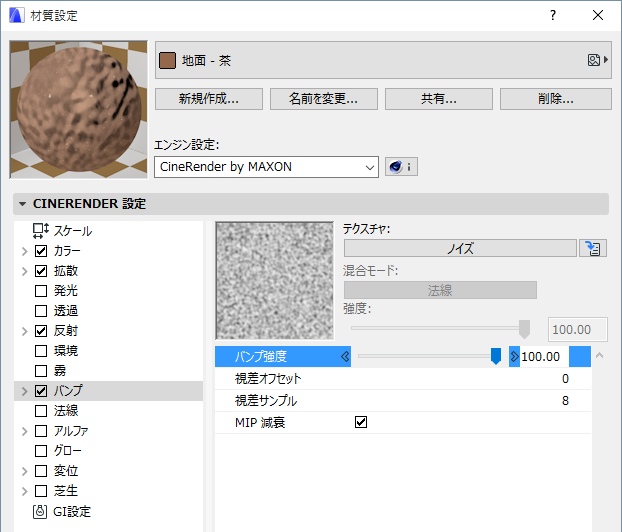Image resolution: width=622 pixels, height=532 pixels.
Task: Click the CineRender info icon button
Action: coord(401,167)
